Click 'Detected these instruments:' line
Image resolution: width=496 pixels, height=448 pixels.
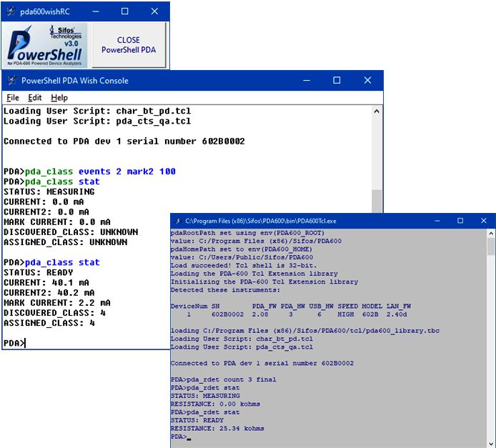[x=225, y=290]
